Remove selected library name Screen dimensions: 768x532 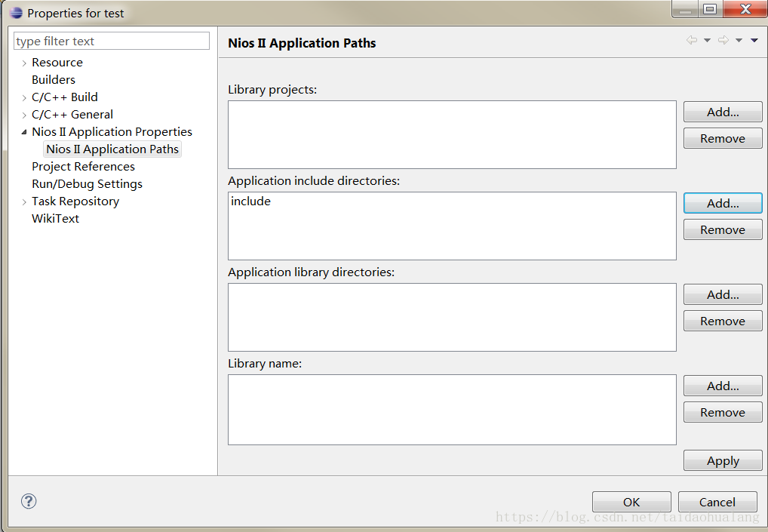pyautogui.click(x=723, y=413)
